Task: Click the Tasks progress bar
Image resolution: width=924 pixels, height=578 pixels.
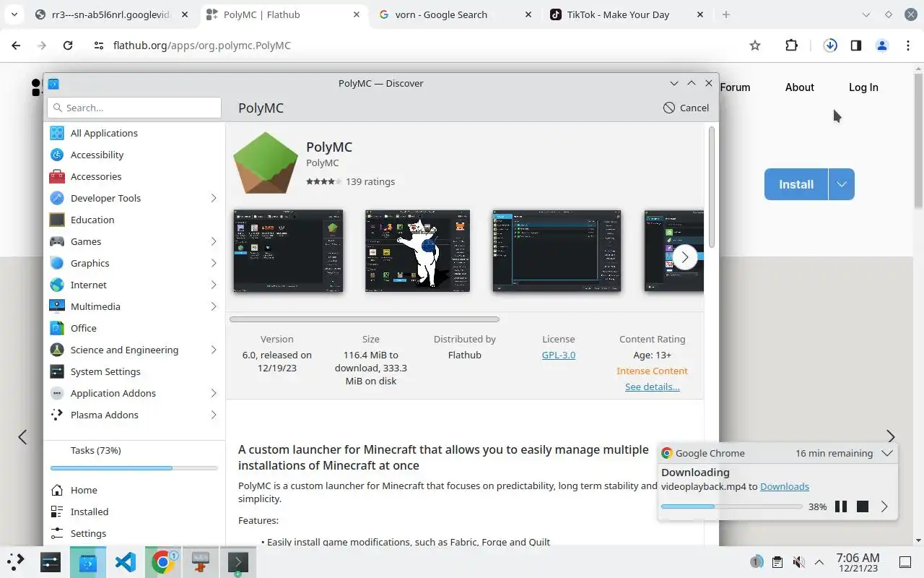Action: tap(134, 468)
